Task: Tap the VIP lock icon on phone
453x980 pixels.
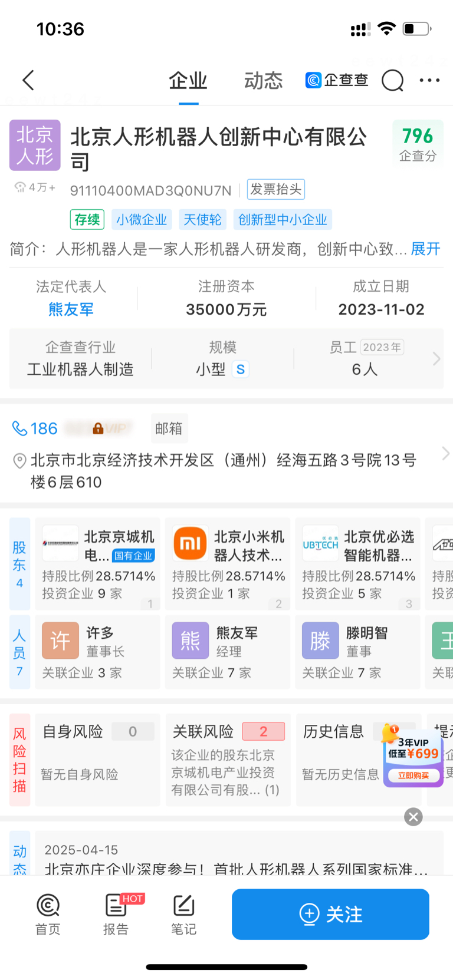Action: 98,428
